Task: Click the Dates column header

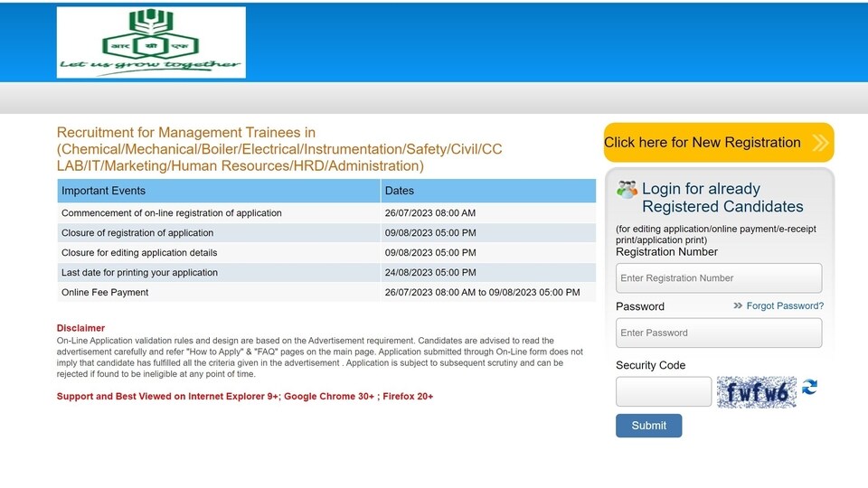Action: (488, 191)
